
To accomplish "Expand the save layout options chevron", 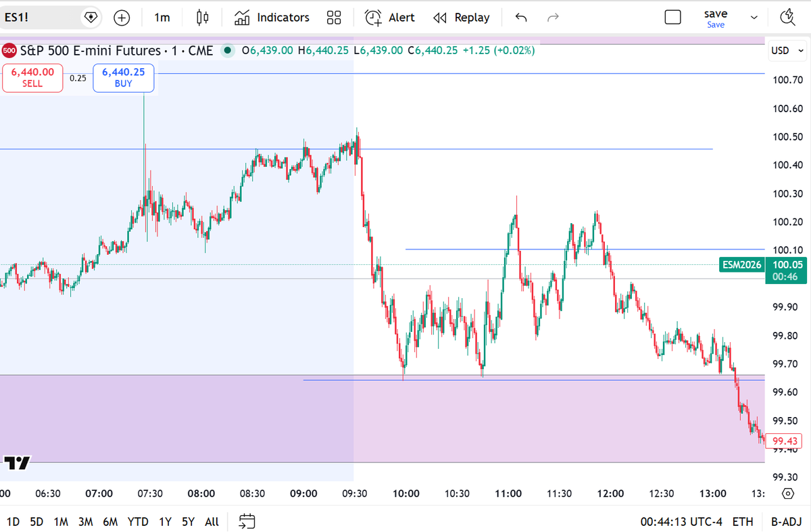I will (755, 18).
